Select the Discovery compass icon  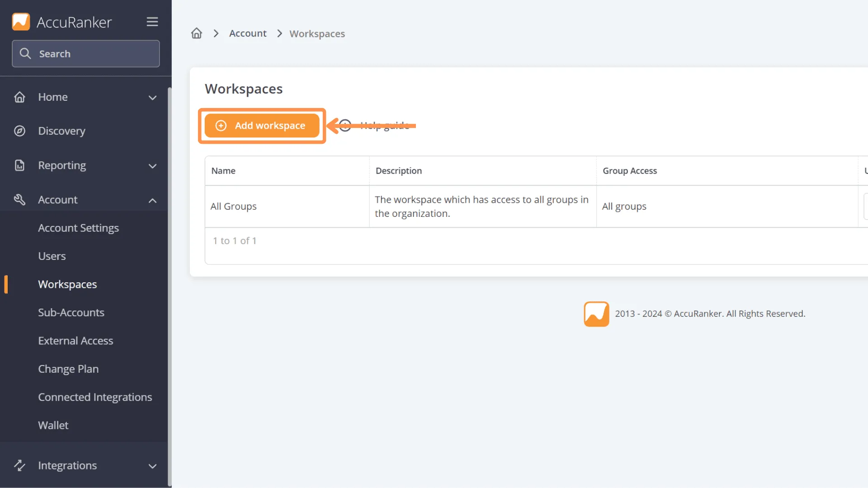19,131
